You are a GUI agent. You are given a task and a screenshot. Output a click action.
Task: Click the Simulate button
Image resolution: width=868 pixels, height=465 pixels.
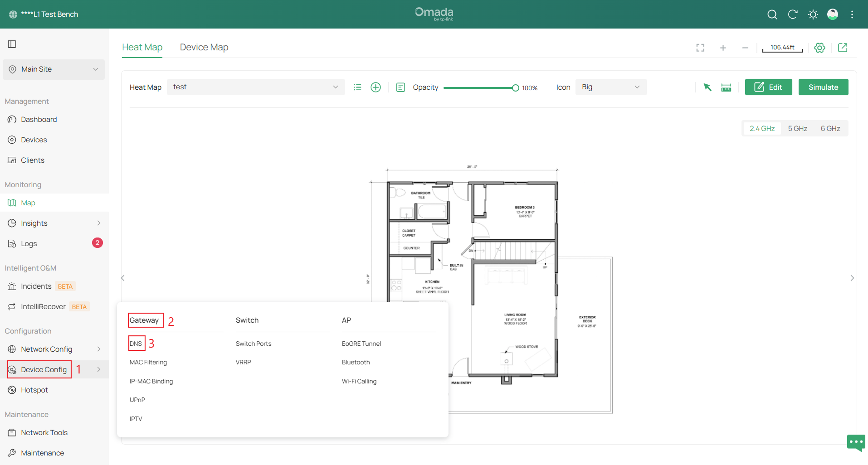click(x=823, y=87)
